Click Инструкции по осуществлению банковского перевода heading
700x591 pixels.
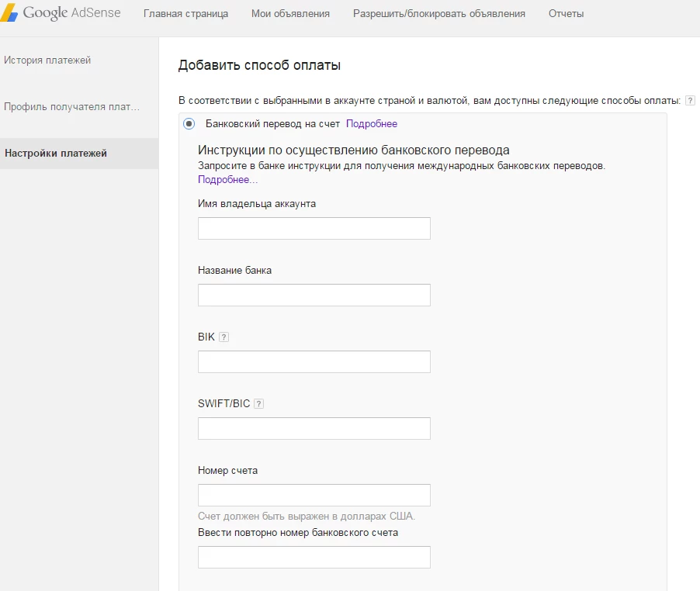tap(354, 150)
